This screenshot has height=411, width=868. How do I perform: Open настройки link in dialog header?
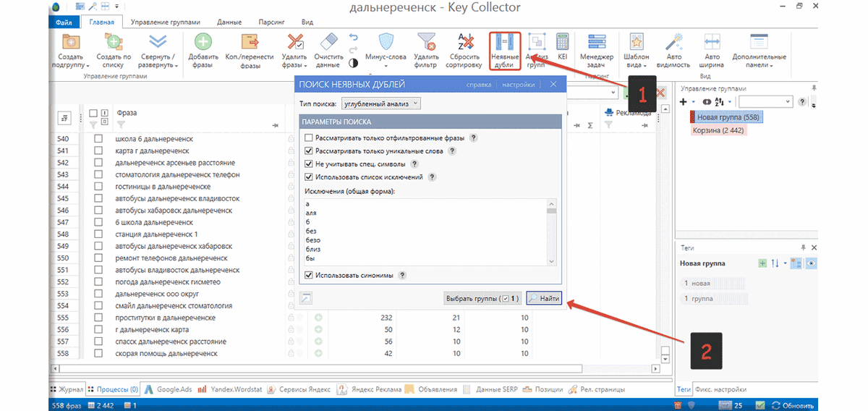(519, 85)
